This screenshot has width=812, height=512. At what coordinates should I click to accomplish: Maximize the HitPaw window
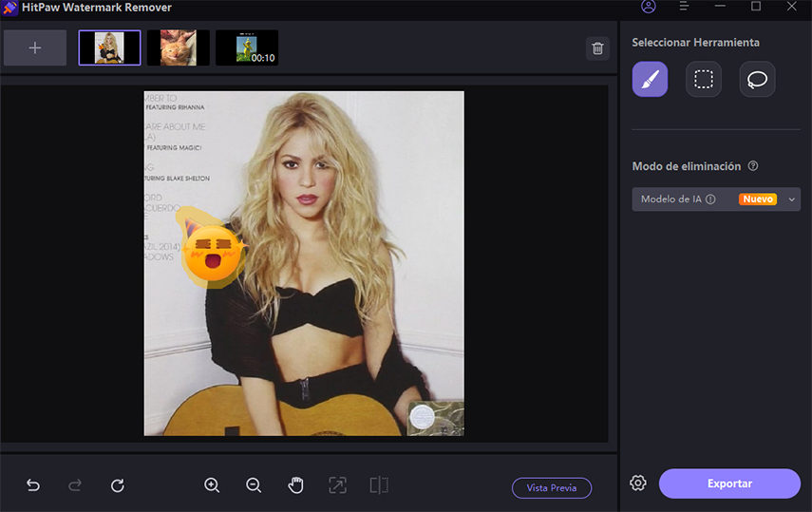click(x=756, y=7)
